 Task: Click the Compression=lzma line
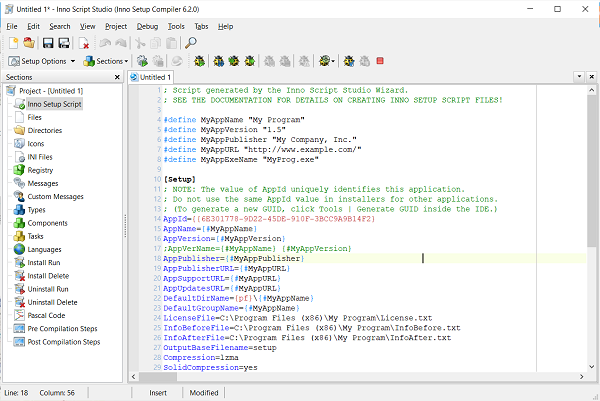201,357
